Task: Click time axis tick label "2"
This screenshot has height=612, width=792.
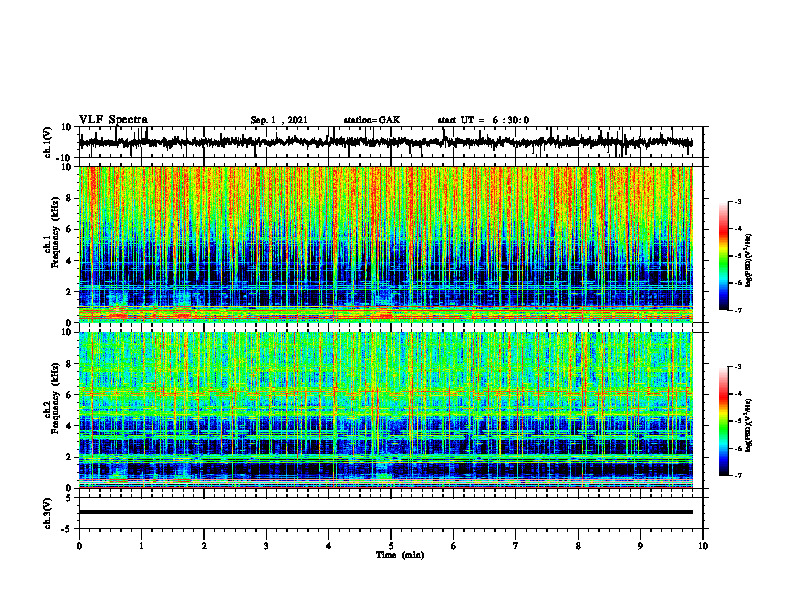Action: [x=204, y=546]
